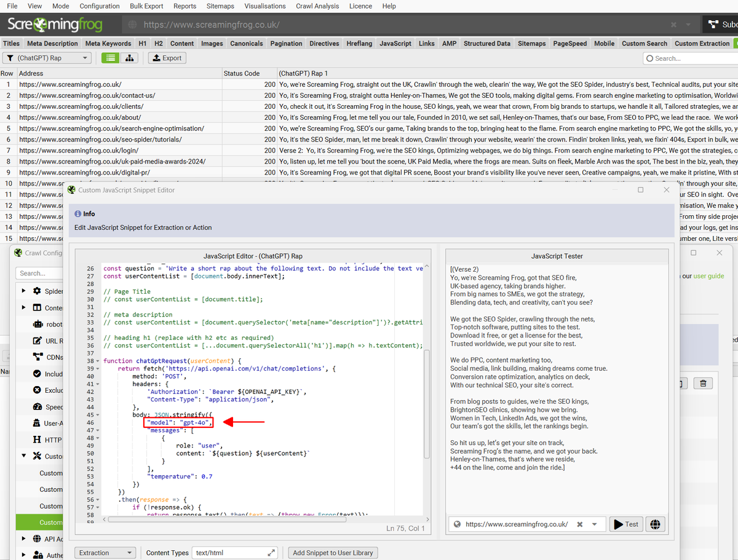Fold the headers block at line 41

[x=99, y=384]
